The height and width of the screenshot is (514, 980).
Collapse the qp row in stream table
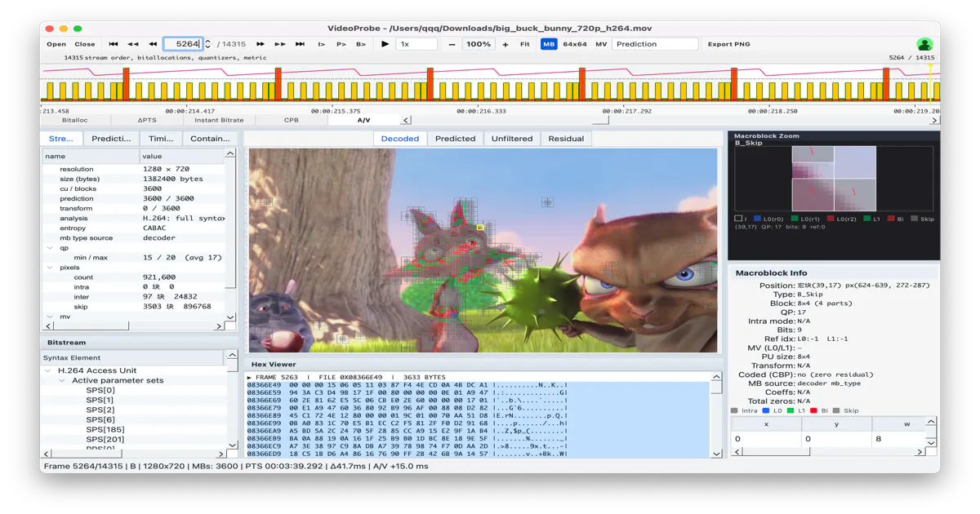48,248
